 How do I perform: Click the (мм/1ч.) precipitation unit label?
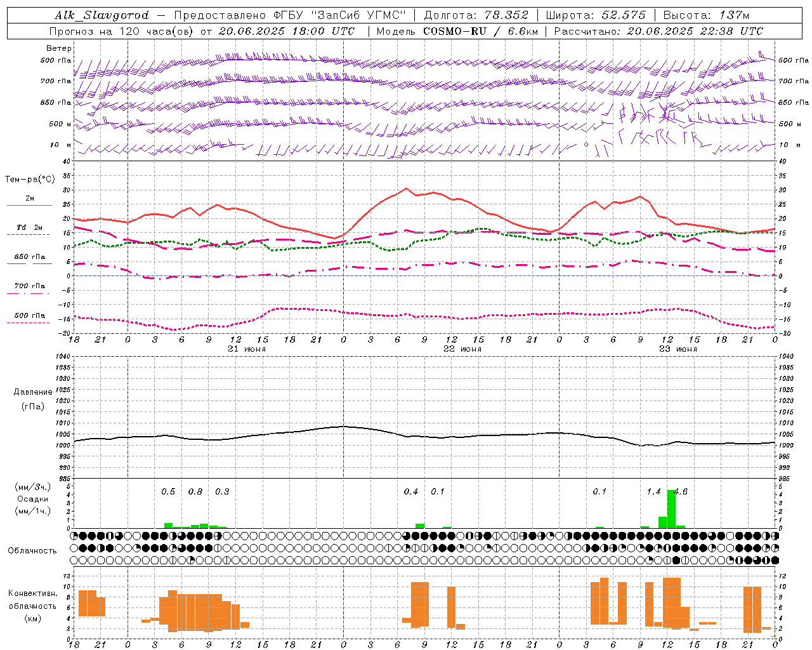pyautogui.click(x=33, y=511)
